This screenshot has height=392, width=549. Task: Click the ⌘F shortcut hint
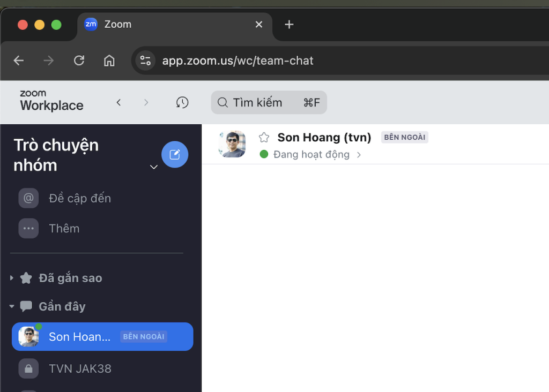(311, 102)
